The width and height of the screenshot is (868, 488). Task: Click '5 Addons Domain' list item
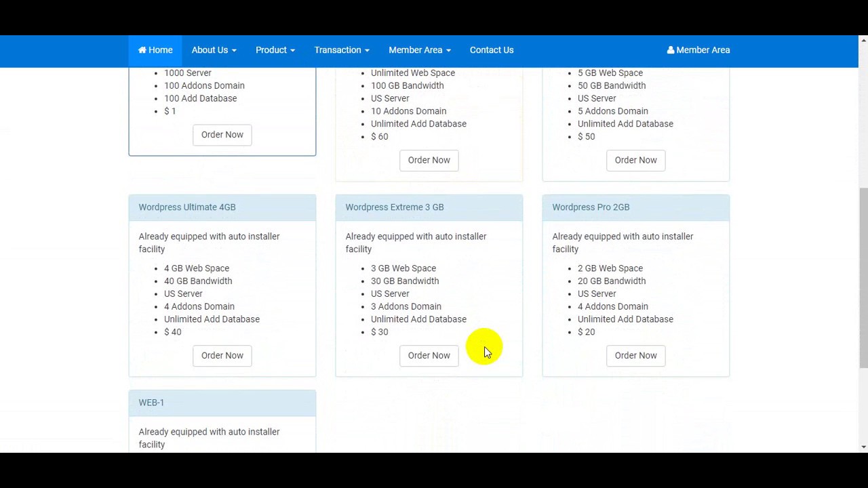[613, 111]
